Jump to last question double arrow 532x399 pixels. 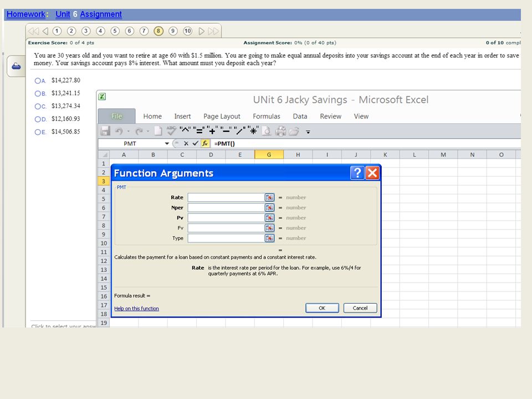(213, 31)
